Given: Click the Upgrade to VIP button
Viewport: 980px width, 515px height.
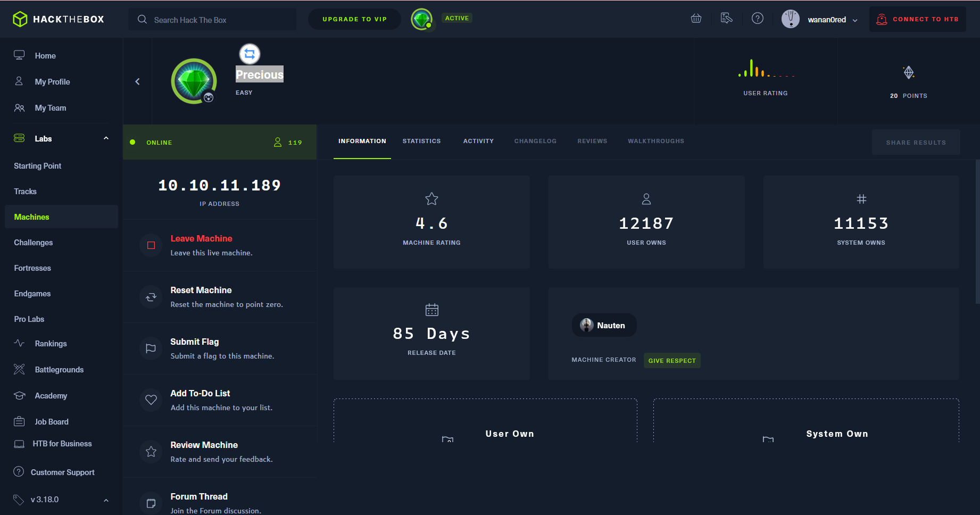Looking at the screenshot, I should pyautogui.click(x=354, y=19).
